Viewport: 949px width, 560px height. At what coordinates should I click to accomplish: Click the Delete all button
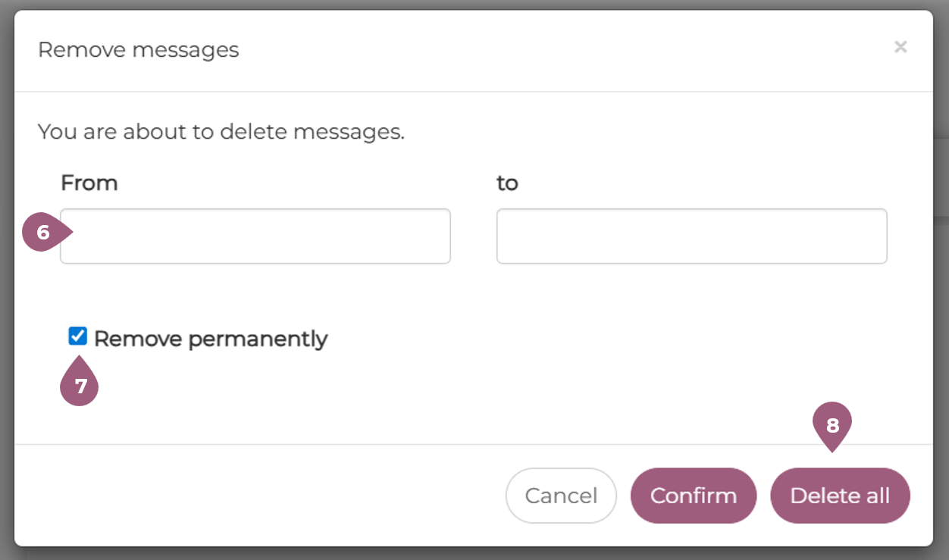point(840,496)
